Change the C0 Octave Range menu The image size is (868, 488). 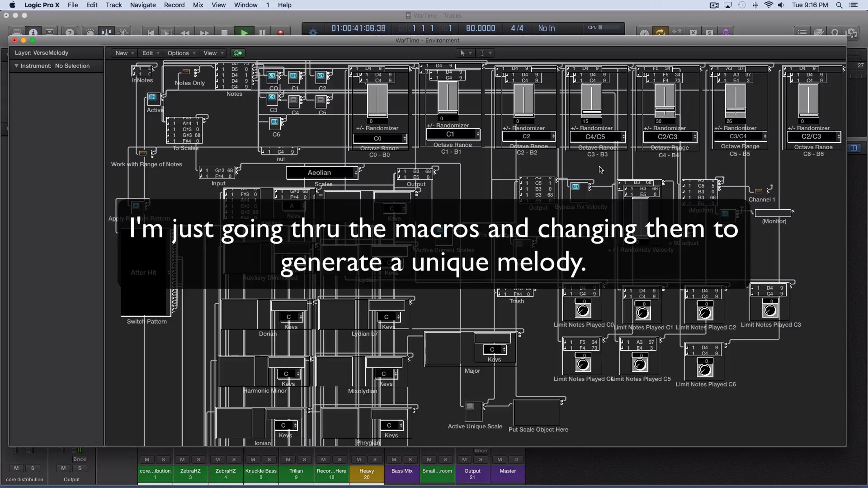(x=380, y=138)
